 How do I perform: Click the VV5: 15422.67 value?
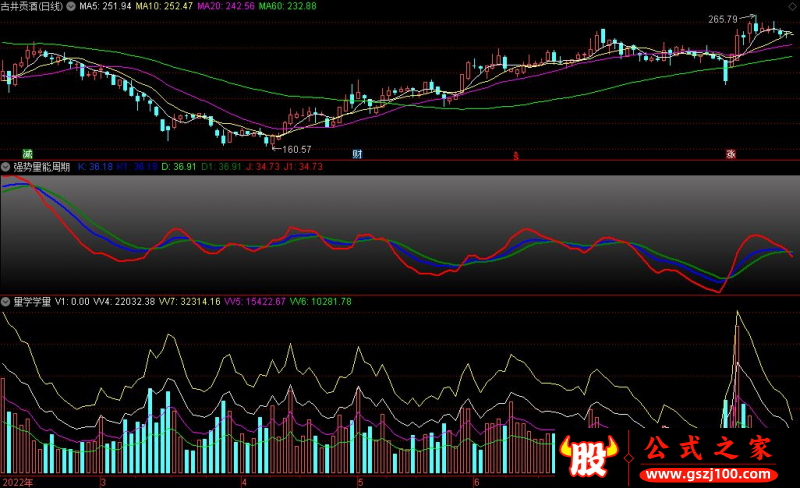click(255, 302)
